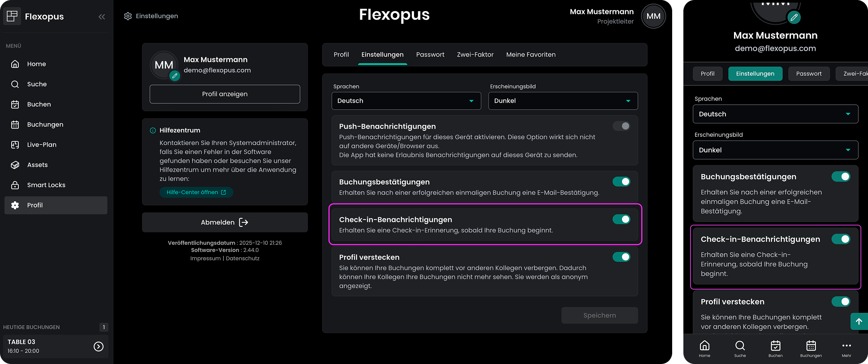Open Smart Locks in sidebar menu
The width and height of the screenshot is (868, 364).
pyautogui.click(x=46, y=185)
